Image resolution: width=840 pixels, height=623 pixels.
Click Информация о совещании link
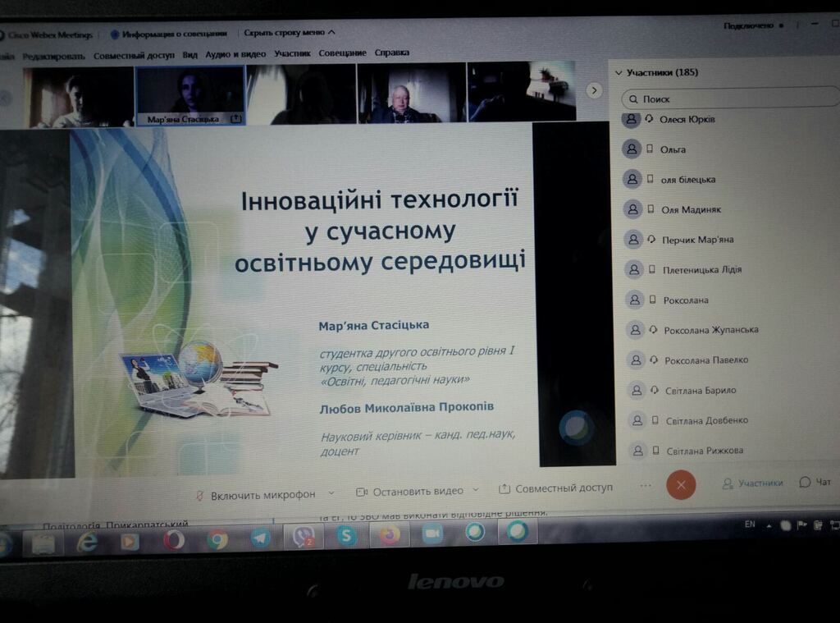[x=168, y=34]
